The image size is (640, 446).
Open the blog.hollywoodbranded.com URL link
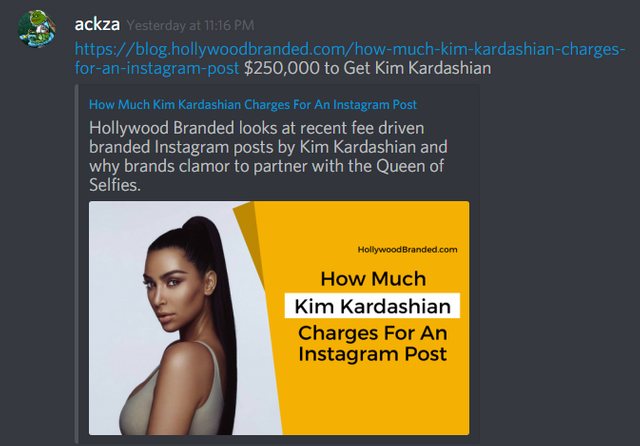[350, 49]
